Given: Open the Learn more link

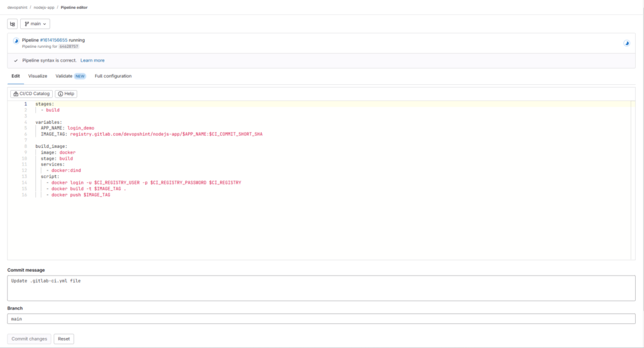Looking at the screenshot, I should pos(92,60).
